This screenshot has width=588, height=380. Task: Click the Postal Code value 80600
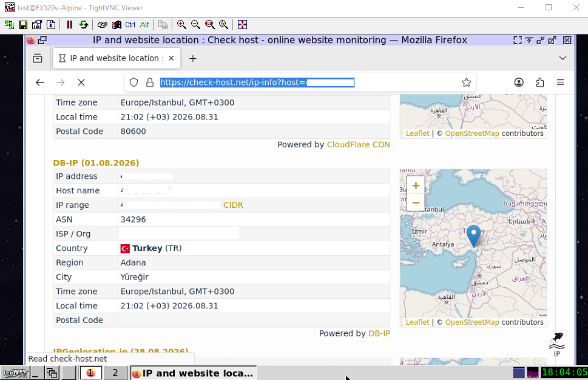click(x=133, y=132)
